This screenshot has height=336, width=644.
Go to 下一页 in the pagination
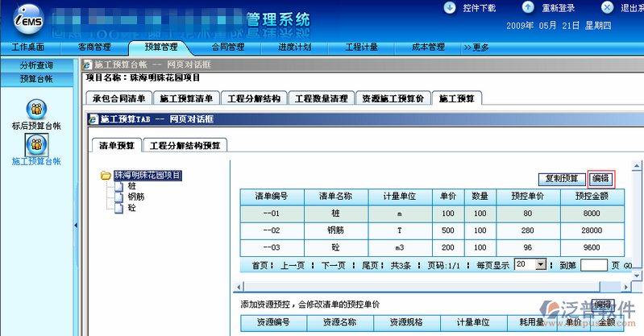(x=333, y=264)
